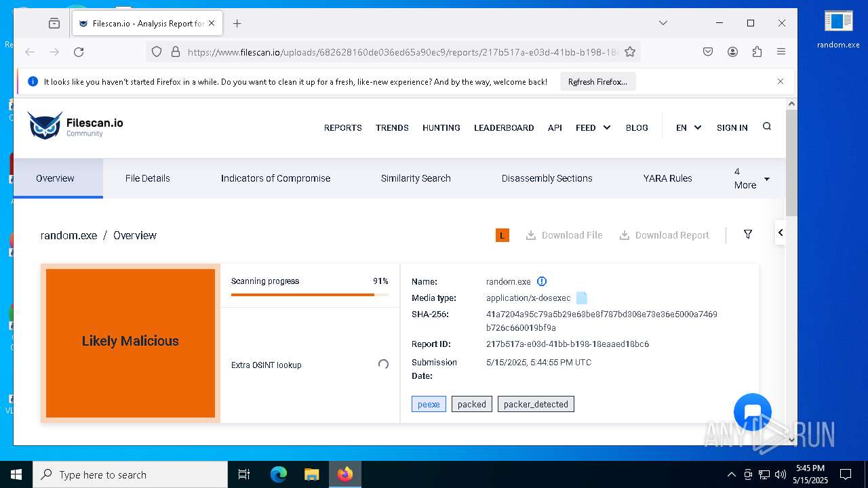868x488 pixels.
Task: Go to Similarity Search tab
Action: [x=416, y=178]
